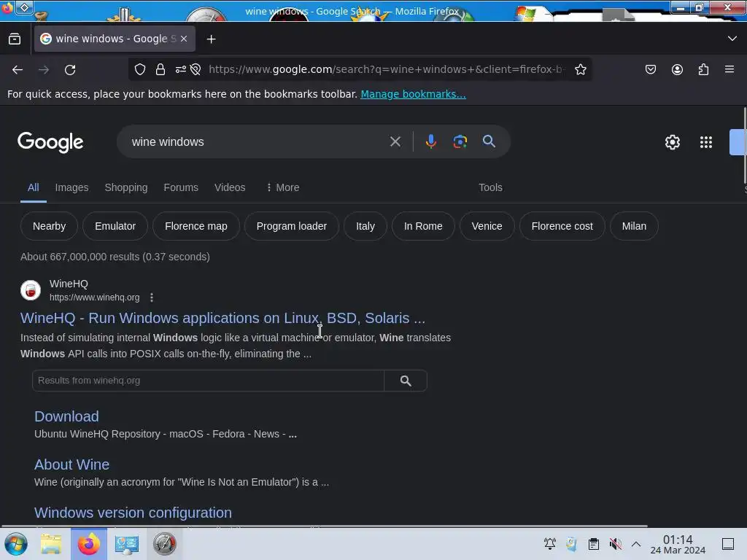
Task: Apply the Florence map suggestion chip
Action: coord(196,226)
